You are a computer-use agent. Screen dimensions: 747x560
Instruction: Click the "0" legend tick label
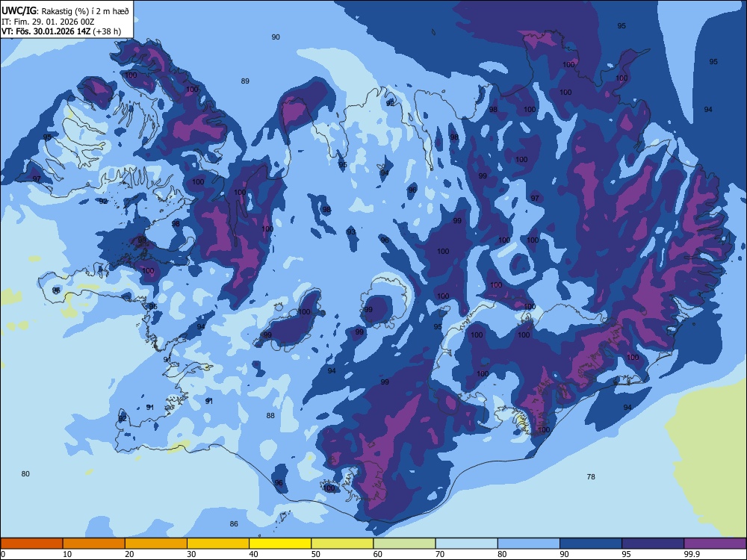[3, 554]
